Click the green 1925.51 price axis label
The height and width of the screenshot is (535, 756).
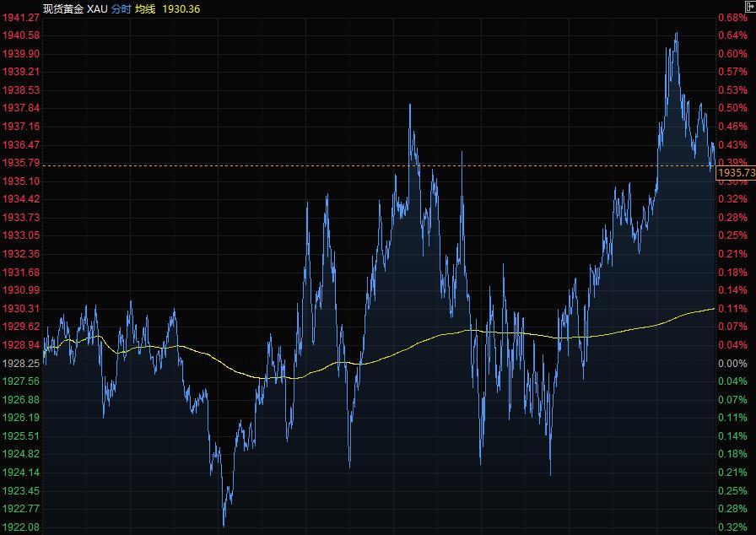[x=21, y=435]
